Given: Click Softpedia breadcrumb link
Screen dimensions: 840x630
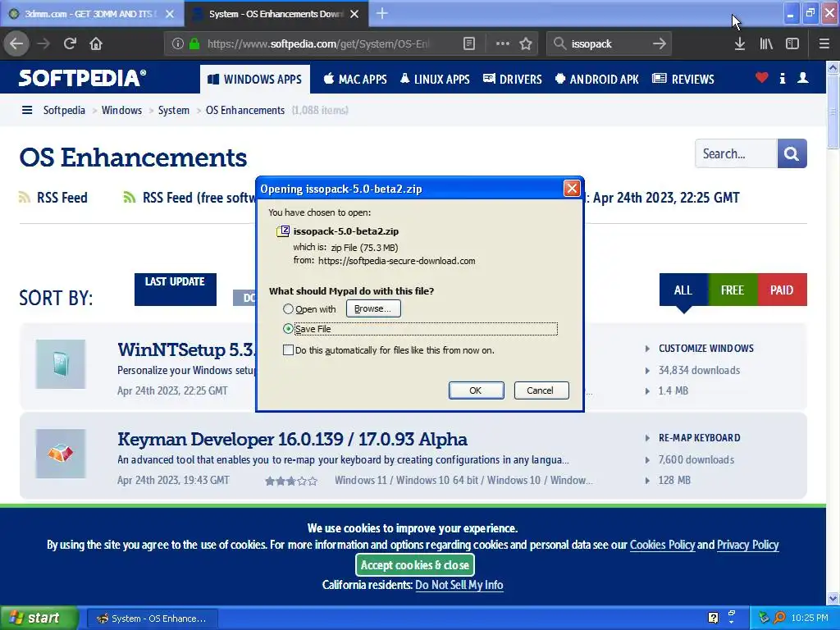Looking at the screenshot, I should [64, 110].
